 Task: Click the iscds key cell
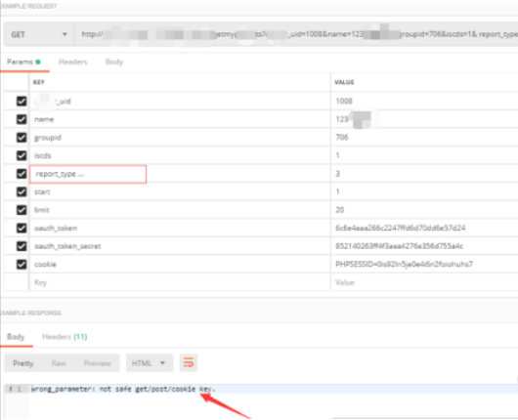(180, 155)
